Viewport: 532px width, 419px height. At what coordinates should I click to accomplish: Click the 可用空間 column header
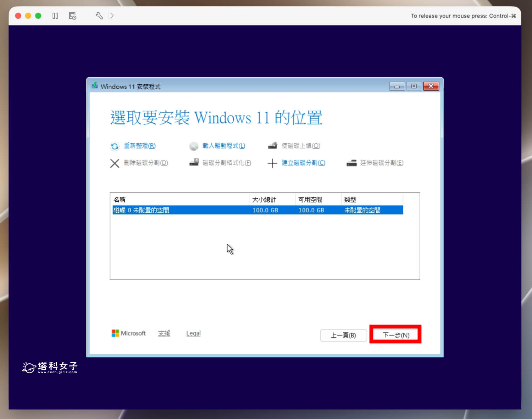click(318, 200)
